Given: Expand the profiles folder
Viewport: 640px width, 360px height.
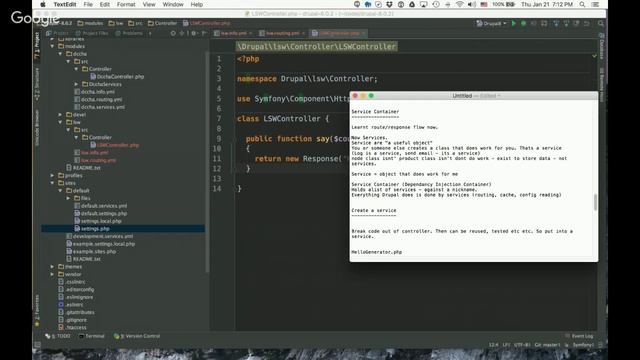Looking at the screenshot, I should [52, 176].
